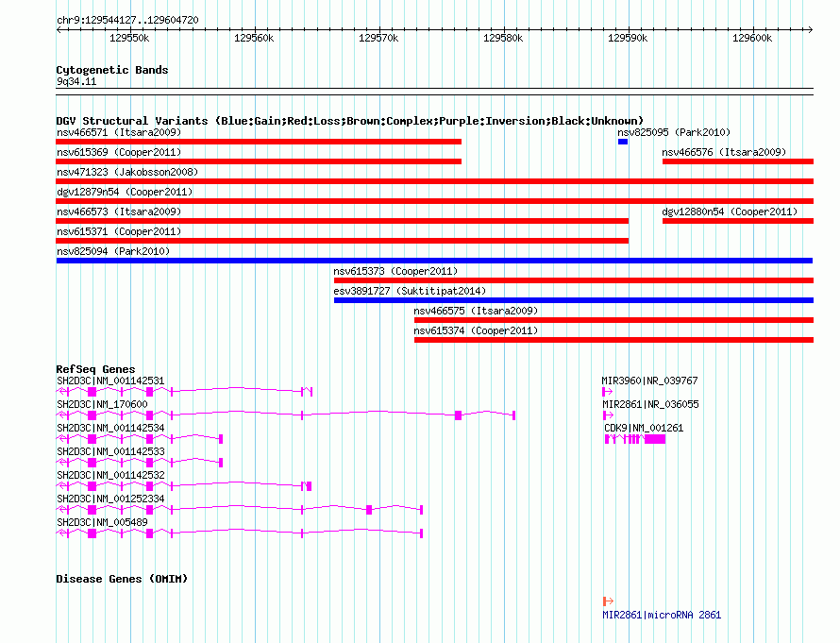Select the CDK9 exon block glyph
This screenshot has height=643, width=840.
[x=635, y=439]
